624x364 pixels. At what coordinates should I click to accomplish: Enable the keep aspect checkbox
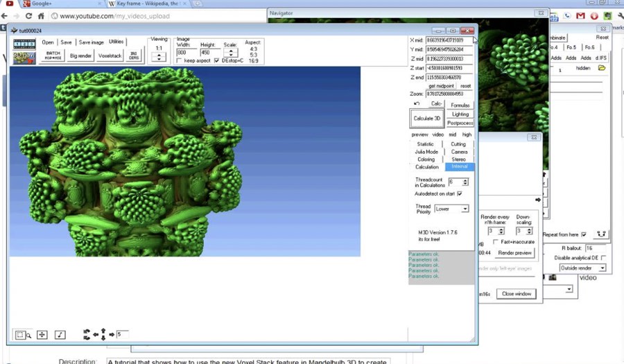click(179, 61)
